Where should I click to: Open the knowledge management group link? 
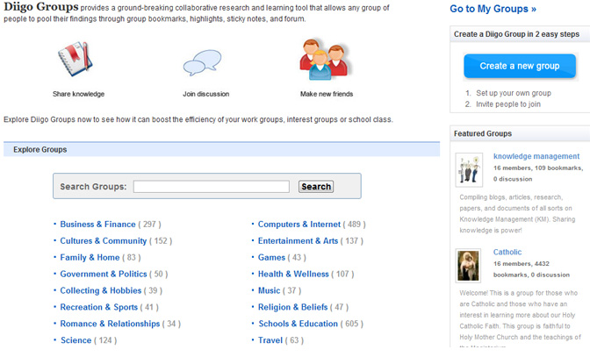point(536,156)
